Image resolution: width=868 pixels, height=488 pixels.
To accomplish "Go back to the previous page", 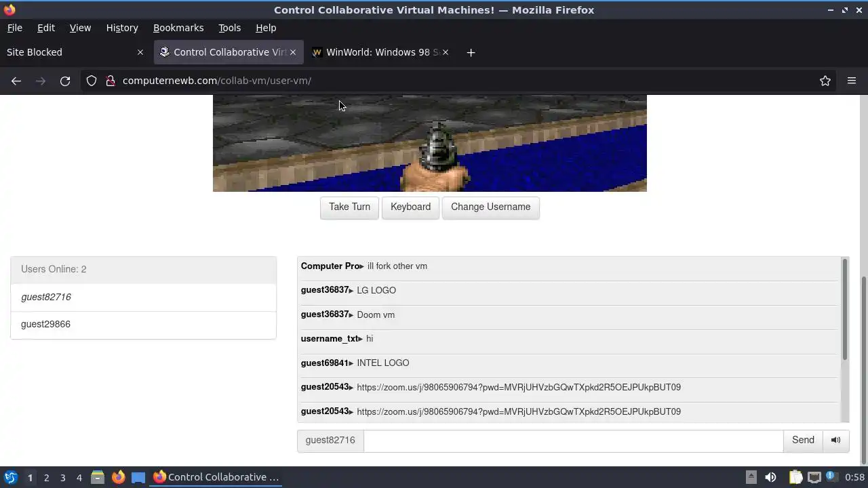I will [16, 81].
